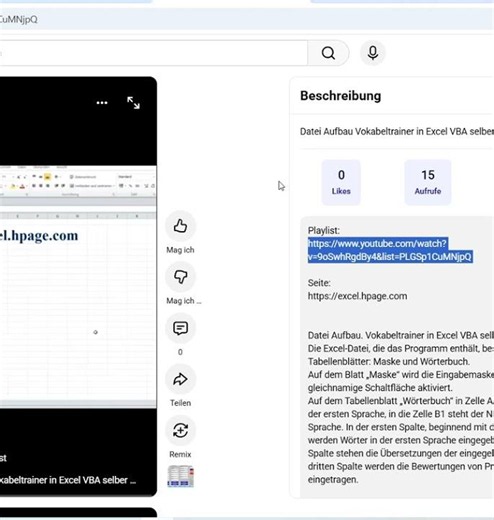Open the https://excel.hpage.com link

click(x=357, y=296)
